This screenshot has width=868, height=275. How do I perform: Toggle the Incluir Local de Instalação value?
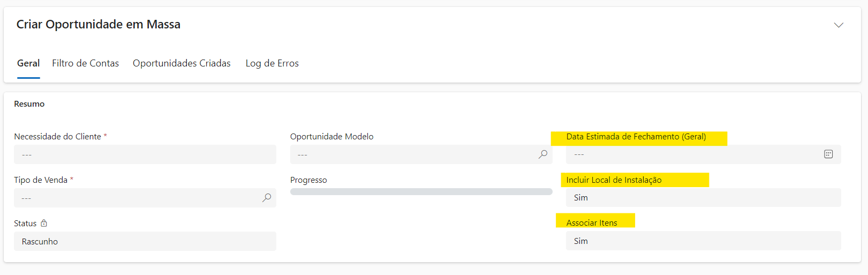click(x=703, y=198)
